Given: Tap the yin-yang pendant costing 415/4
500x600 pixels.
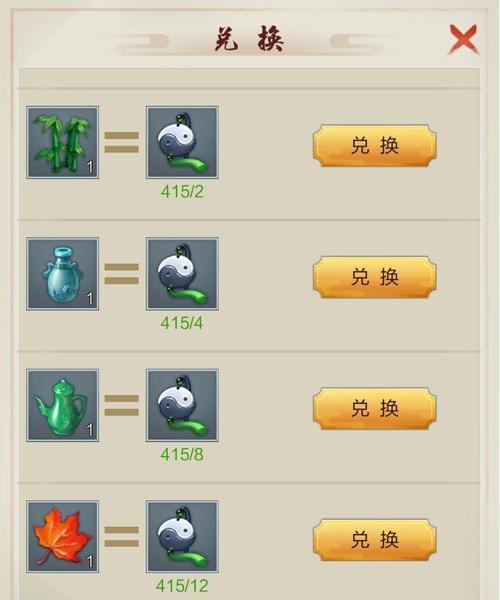Looking at the screenshot, I should coord(182,274).
